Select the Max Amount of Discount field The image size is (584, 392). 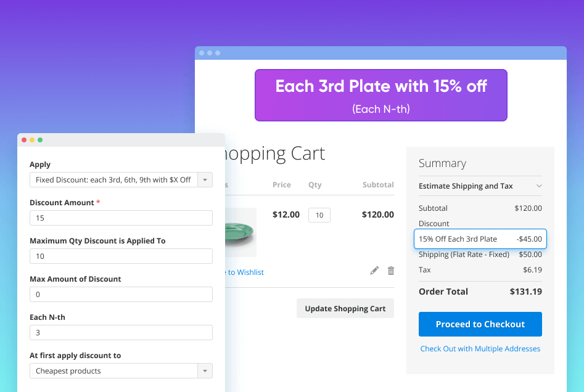pyautogui.click(x=121, y=295)
